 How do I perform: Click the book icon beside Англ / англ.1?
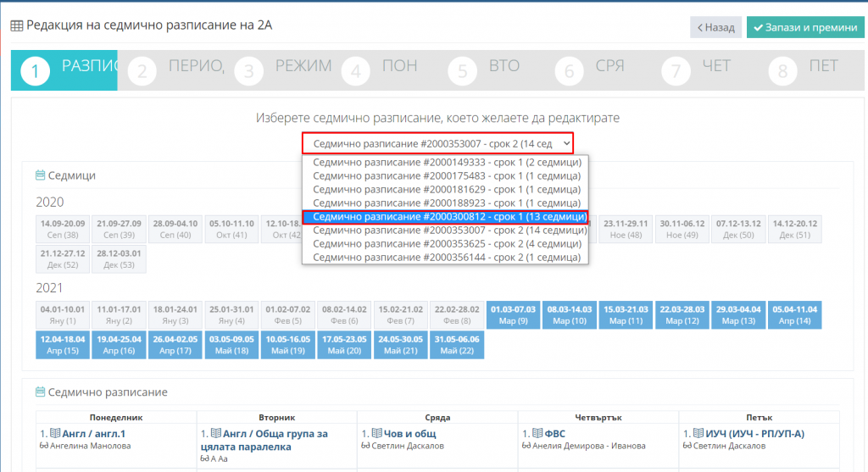point(56,434)
